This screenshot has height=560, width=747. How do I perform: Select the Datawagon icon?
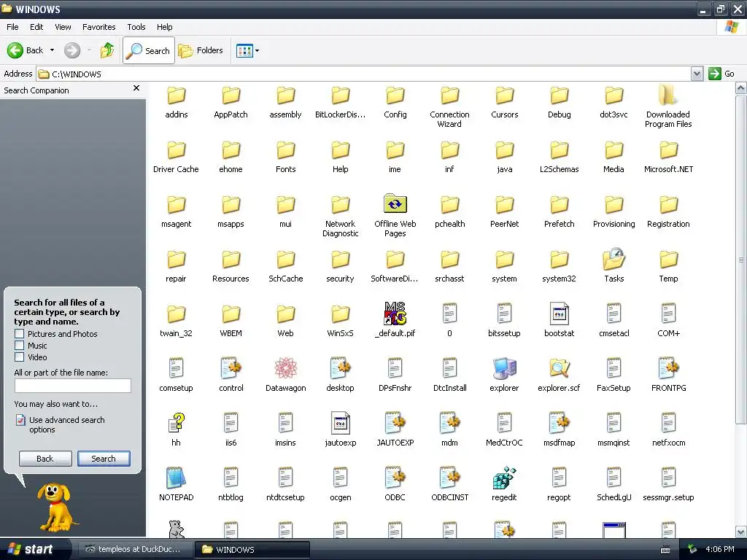[285, 368]
